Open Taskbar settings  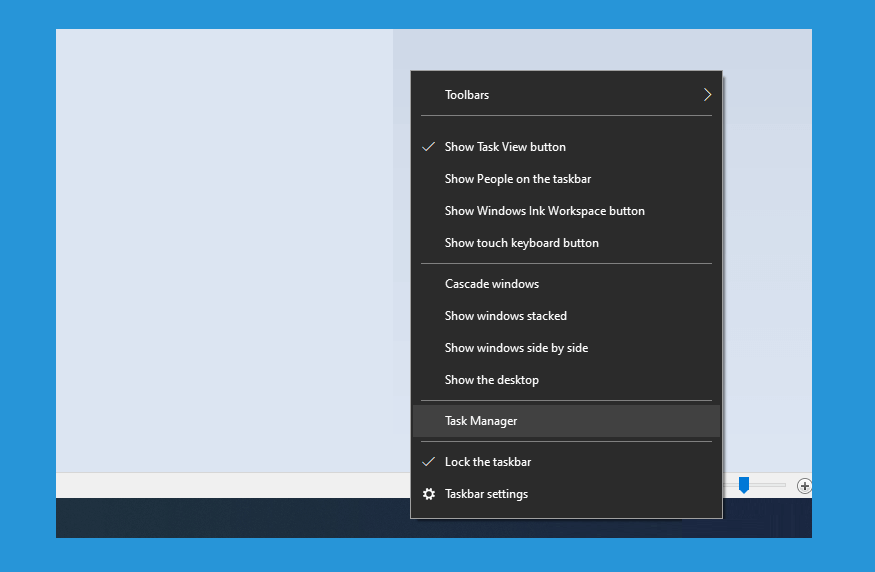[566, 494]
